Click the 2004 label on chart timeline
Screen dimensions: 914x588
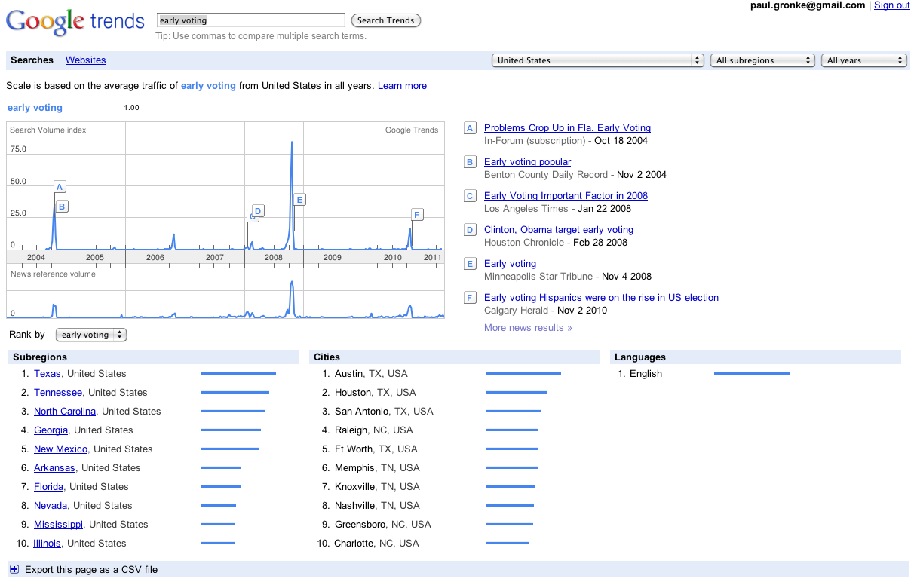point(36,258)
